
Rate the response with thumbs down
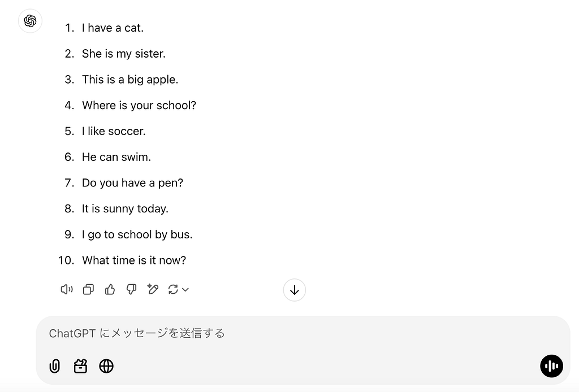point(131,289)
